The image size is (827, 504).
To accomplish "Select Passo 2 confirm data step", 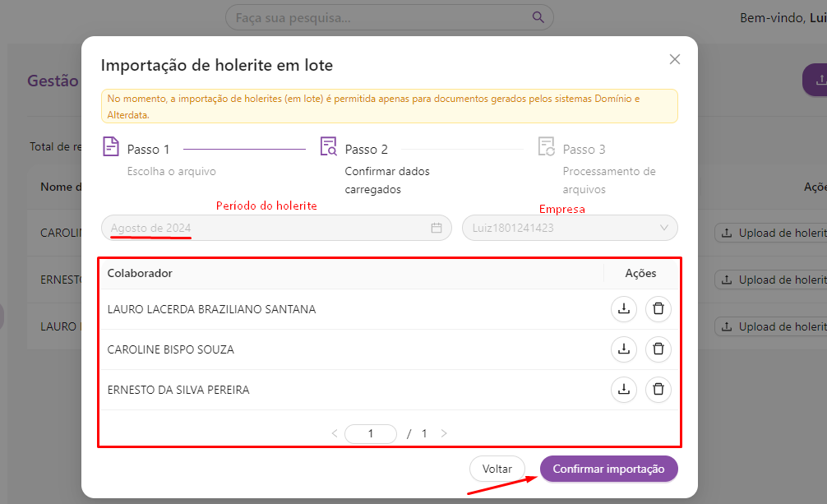I will pos(366,150).
